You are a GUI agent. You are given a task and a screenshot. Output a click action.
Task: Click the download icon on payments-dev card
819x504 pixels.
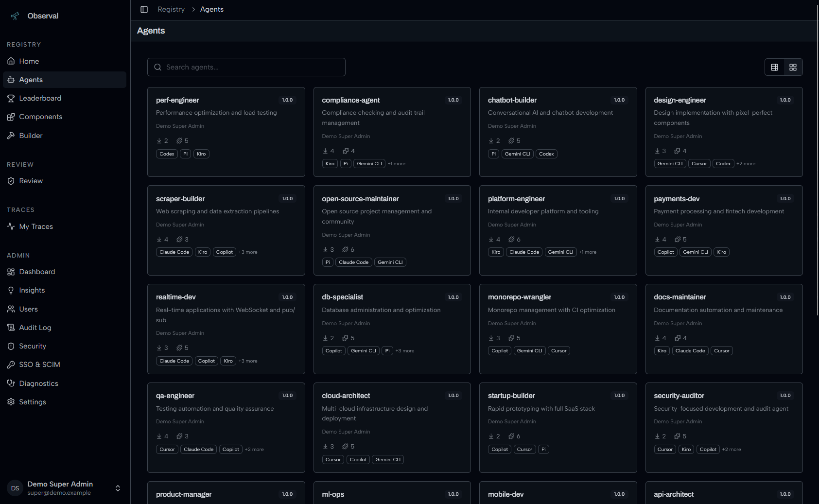point(657,240)
